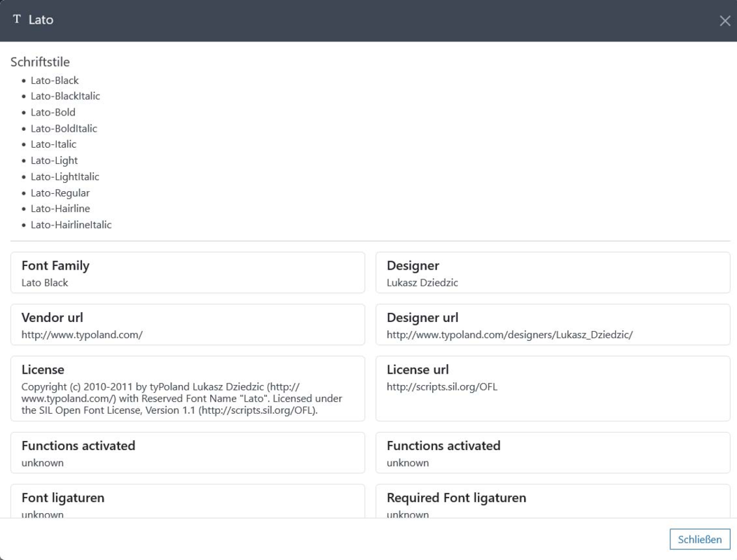Viewport: 737px width, 560px height.
Task: Click the designer name Lukasz Dziedzic
Action: 422,283
